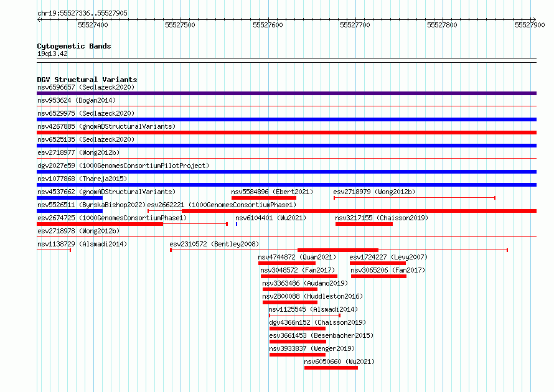Image resolution: width=554 pixels, height=392 pixels.
Task: Select the red bar under nsv3065206
Action: pos(378,276)
